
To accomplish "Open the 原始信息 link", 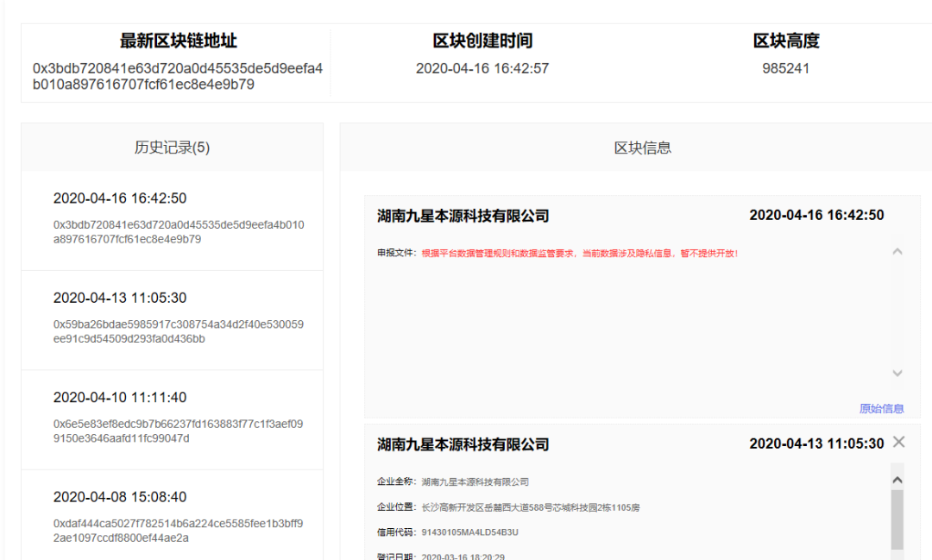I will [881, 408].
